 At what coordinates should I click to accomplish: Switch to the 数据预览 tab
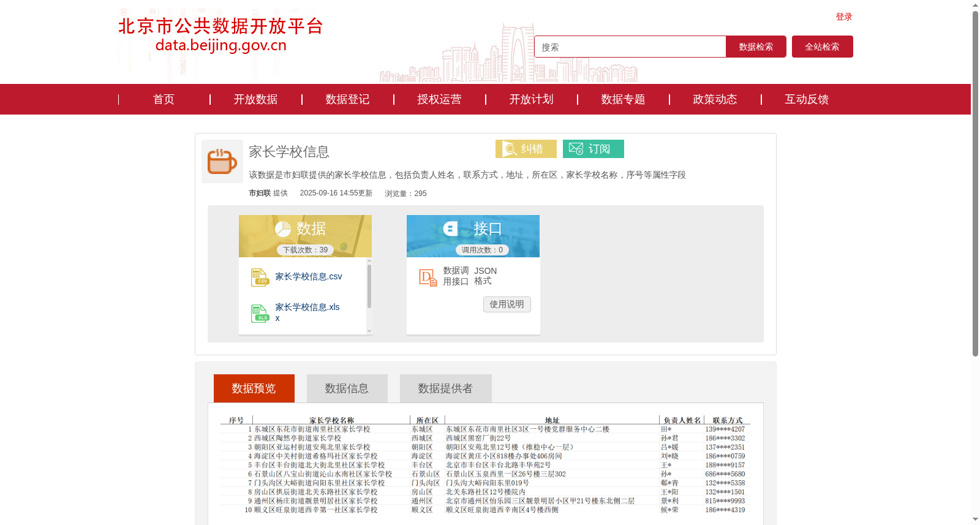(254, 388)
